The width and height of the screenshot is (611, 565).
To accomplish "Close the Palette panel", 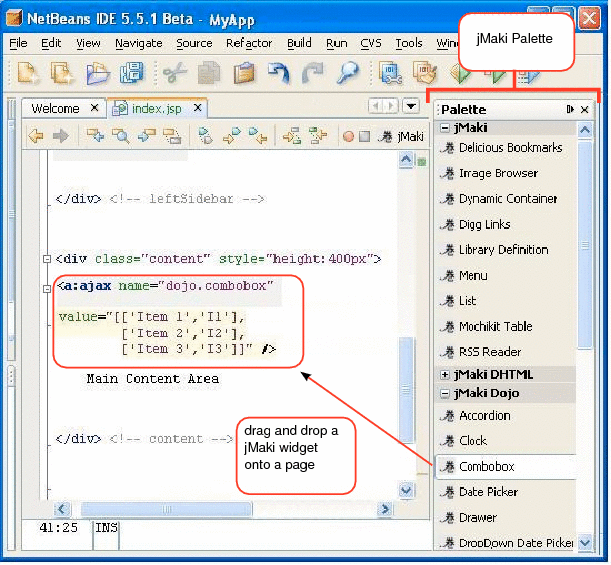I will coord(585,109).
